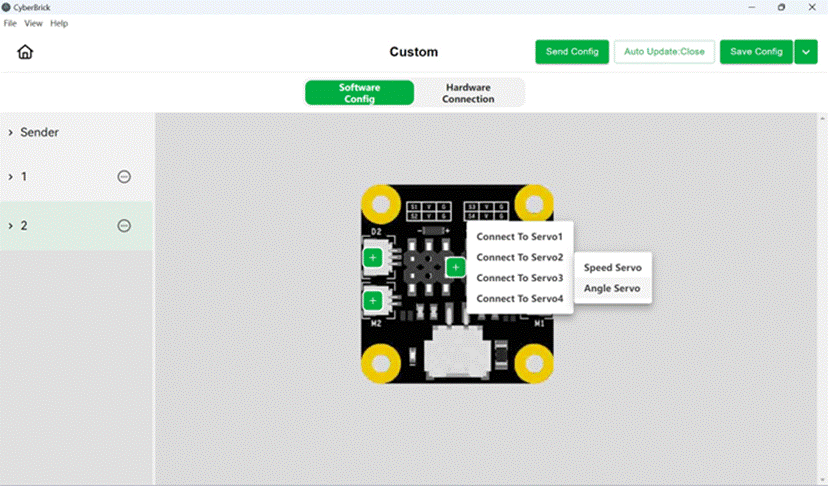Click the plus icon on D2 port
Image resolution: width=828 pixels, height=486 pixels.
[373, 258]
